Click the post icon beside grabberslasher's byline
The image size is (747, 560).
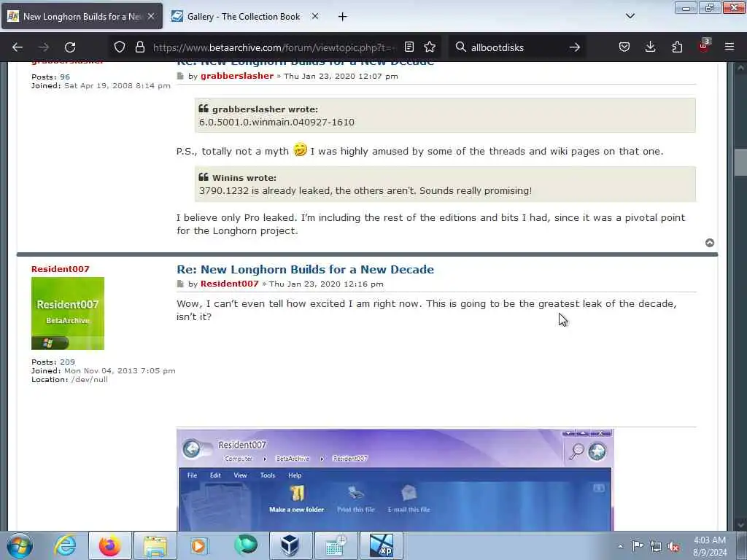180,76
